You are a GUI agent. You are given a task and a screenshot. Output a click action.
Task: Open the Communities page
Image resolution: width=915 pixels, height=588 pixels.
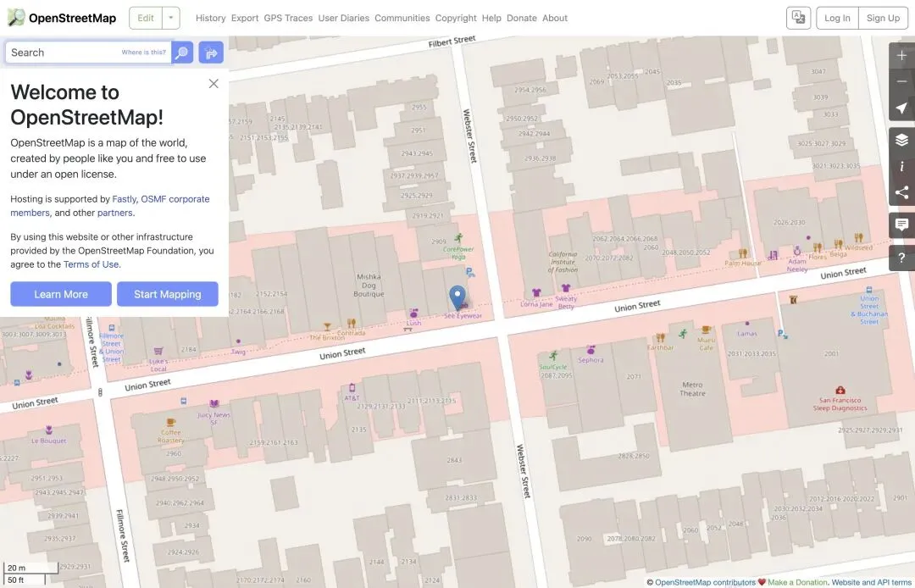(x=402, y=18)
